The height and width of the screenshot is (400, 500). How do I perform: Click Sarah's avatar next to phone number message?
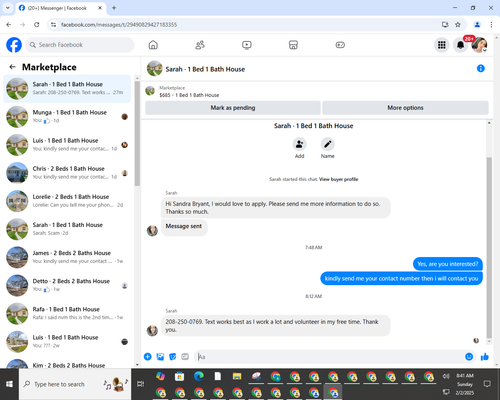(152, 330)
